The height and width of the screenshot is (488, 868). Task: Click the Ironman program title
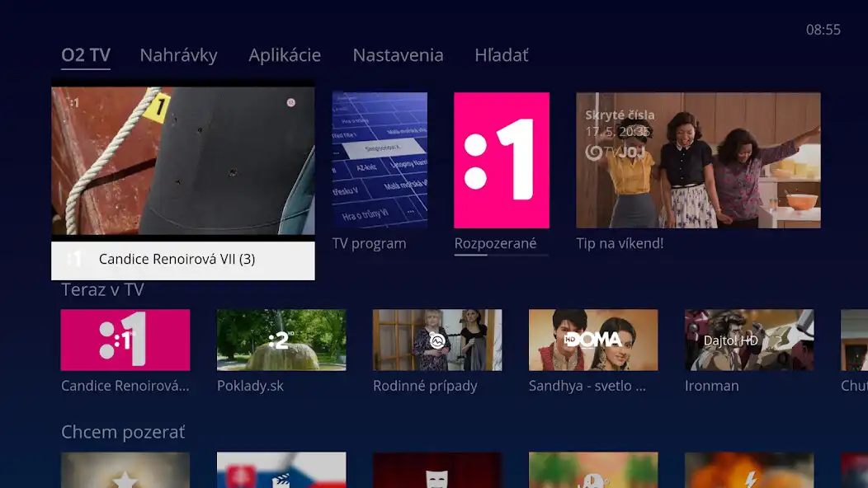(712, 386)
